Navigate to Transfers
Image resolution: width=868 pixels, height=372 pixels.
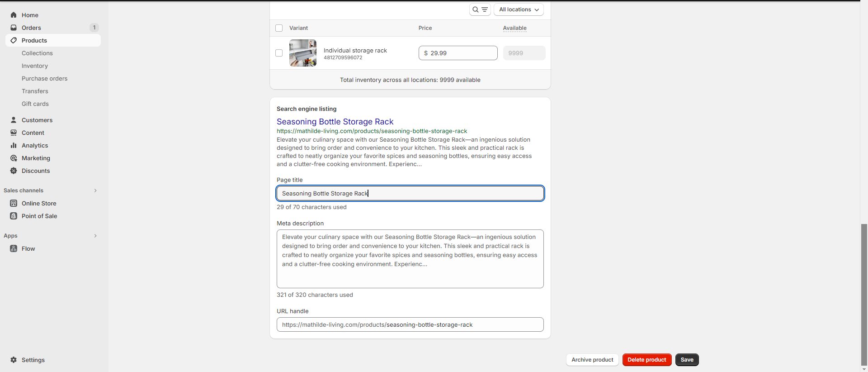click(35, 91)
